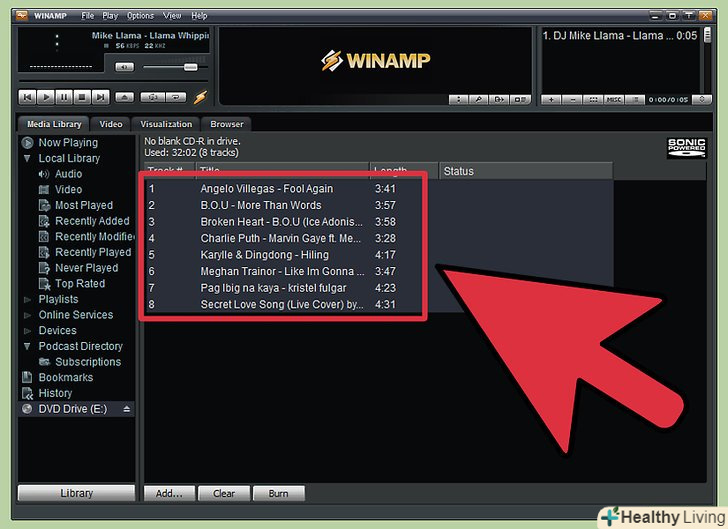The image size is (728, 529).
Task: Select Audio under Local Library
Action: 68,174
